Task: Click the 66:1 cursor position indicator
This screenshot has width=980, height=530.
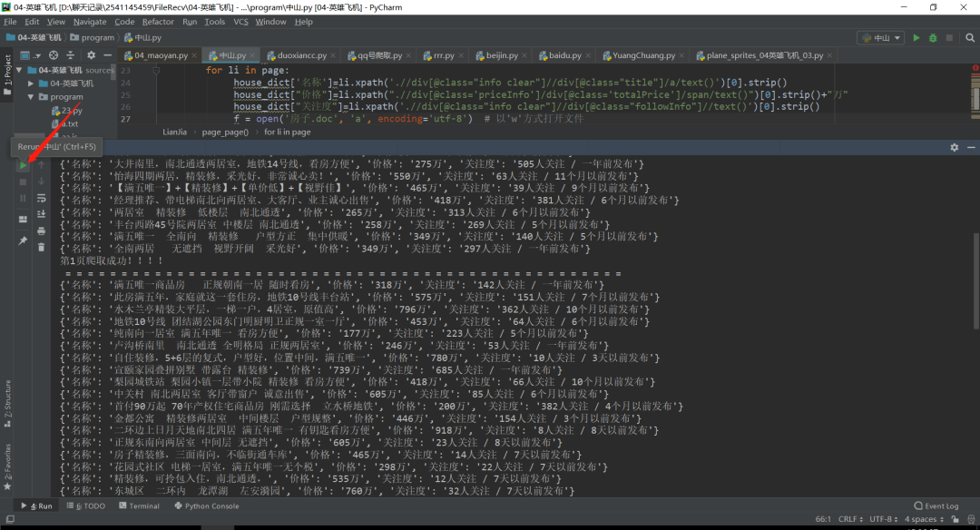Action: (x=822, y=519)
